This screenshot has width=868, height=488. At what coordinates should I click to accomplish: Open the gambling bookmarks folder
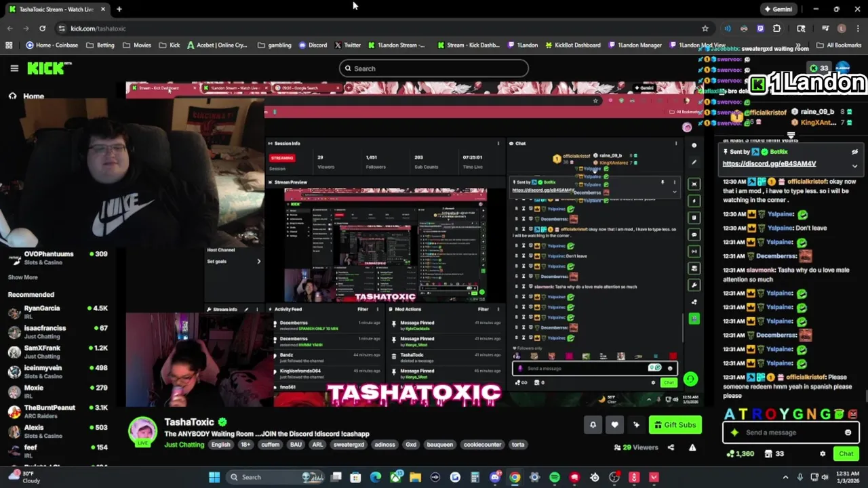click(x=275, y=45)
